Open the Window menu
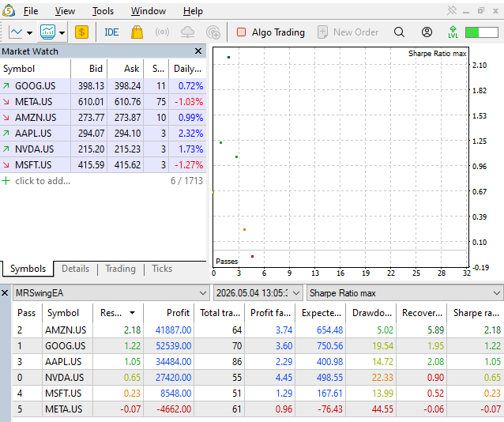Image resolution: width=504 pixels, height=422 pixels. [149, 11]
